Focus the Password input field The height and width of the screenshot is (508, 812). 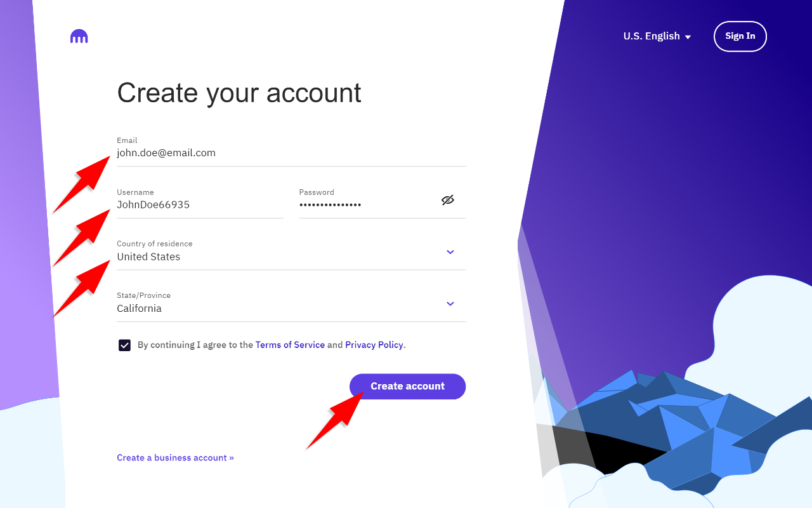pyautogui.click(x=369, y=203)
